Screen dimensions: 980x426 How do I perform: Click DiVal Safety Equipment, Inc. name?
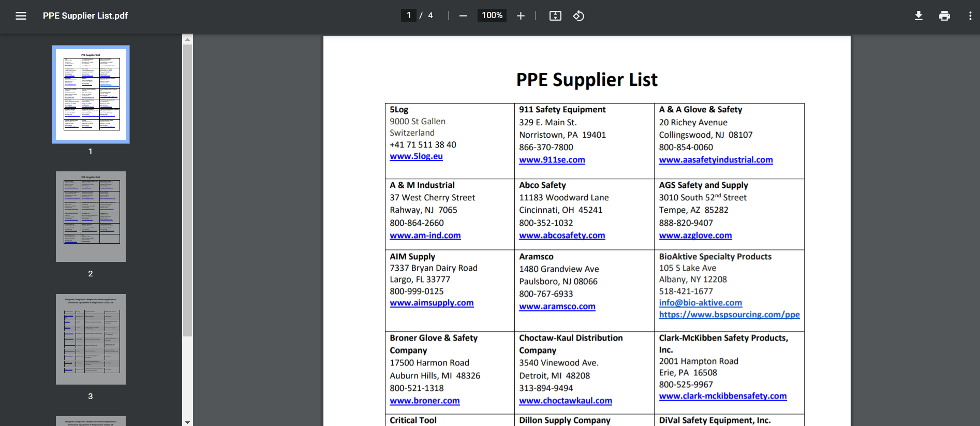(x=715, y=420)
